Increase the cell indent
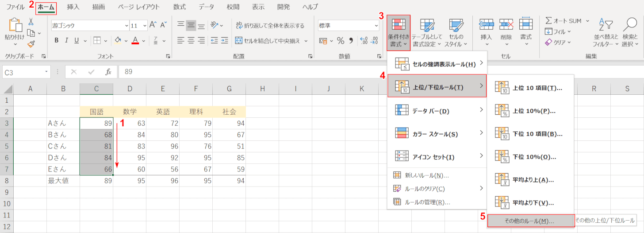Viewport: 644px width, 233px height. pos(225,40)
